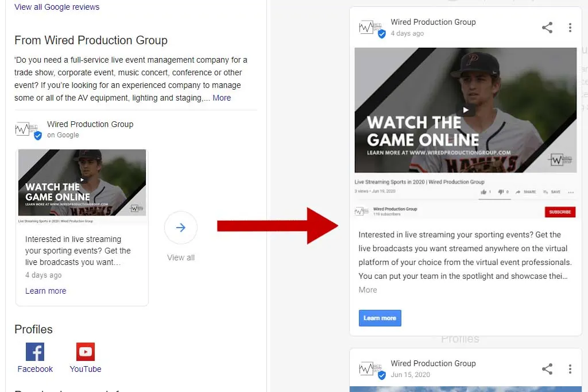Screen dimensions: 588x392
Task: Click the Wired Production Group name on 4 days ago post
Action: pyautogui.click(x=433, y=22)
